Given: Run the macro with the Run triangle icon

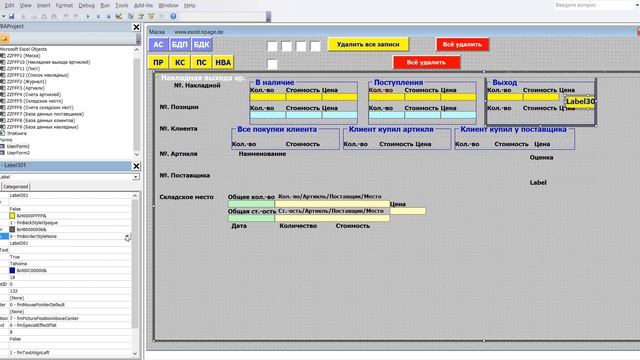Looking at the screenshot, I should pyautogui.click(x=88, y=16).
